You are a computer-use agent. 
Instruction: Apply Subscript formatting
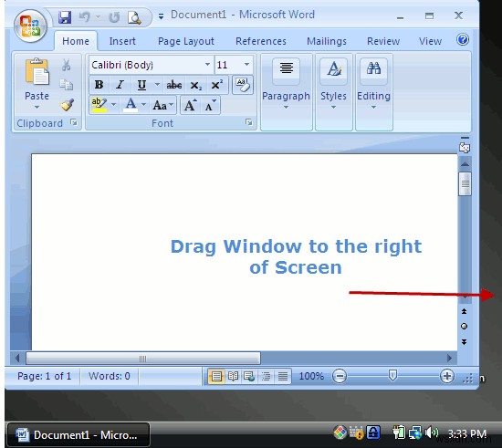(195, 86)
